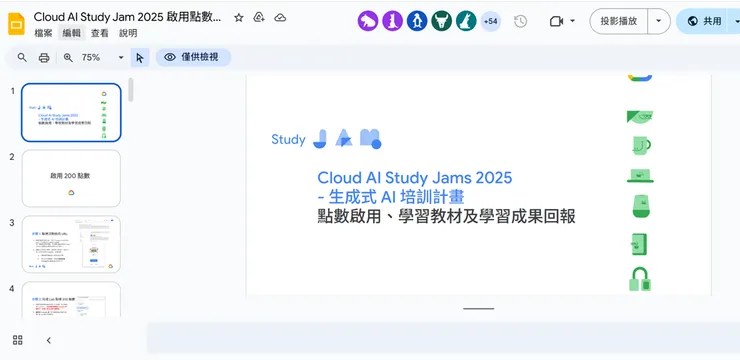View the cloud document status icon

pos(280,18)
